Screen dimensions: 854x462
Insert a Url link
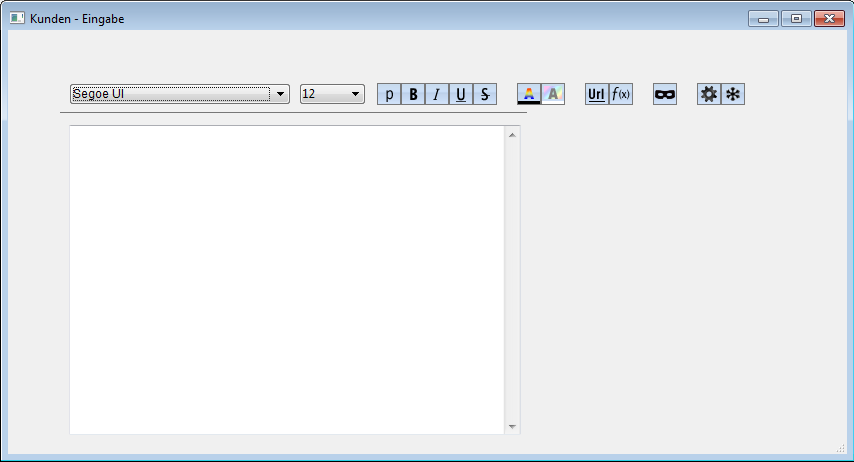tap(596, 94)
